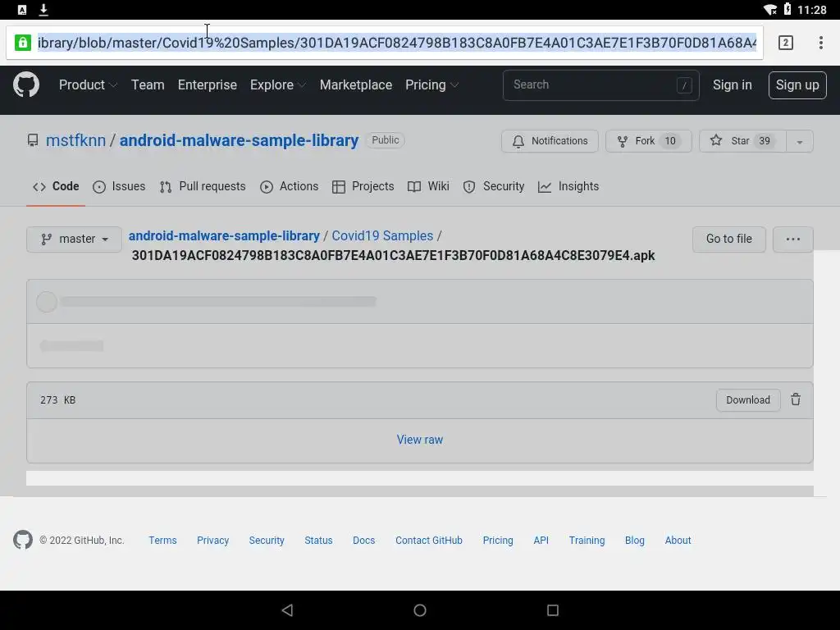Screen dimensions: 840x630
Task: Star the repository with Star button
Action: tap(742, 141)
